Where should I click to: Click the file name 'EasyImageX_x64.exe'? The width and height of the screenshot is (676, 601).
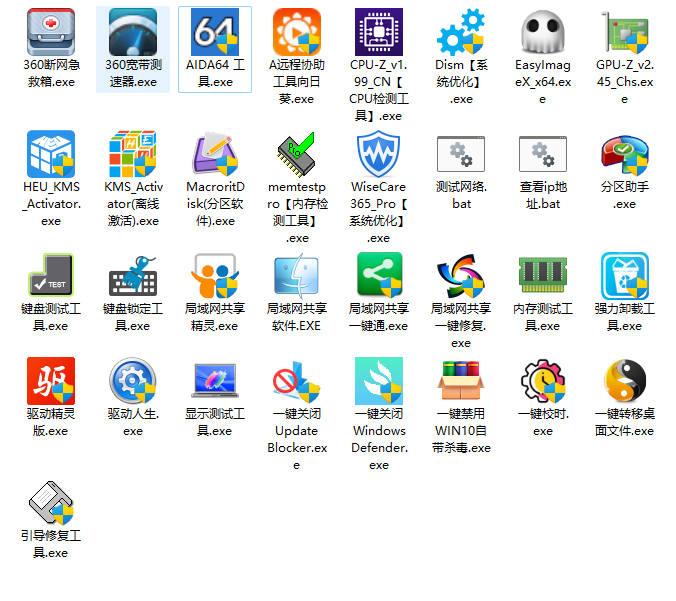coord(542,82)
